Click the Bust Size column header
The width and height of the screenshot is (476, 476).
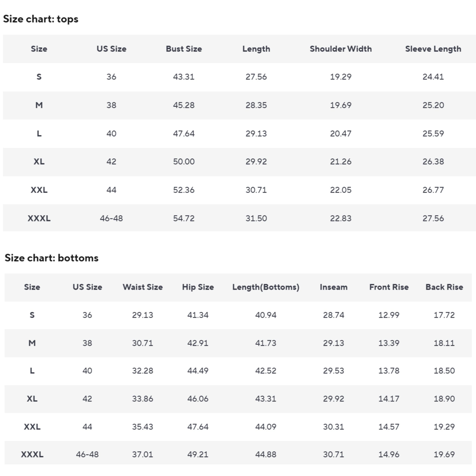point(184,49)
